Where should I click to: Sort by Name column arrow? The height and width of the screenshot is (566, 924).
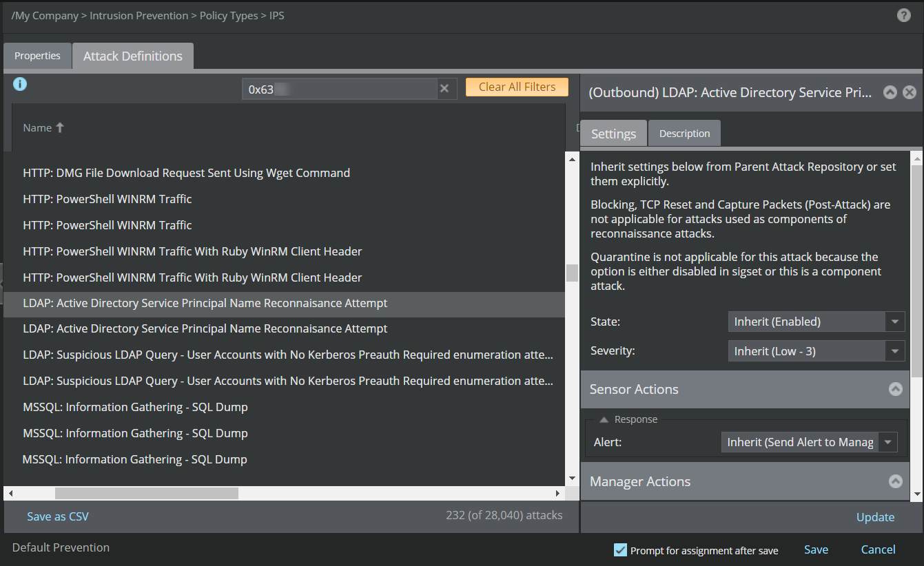pos(60,127)
